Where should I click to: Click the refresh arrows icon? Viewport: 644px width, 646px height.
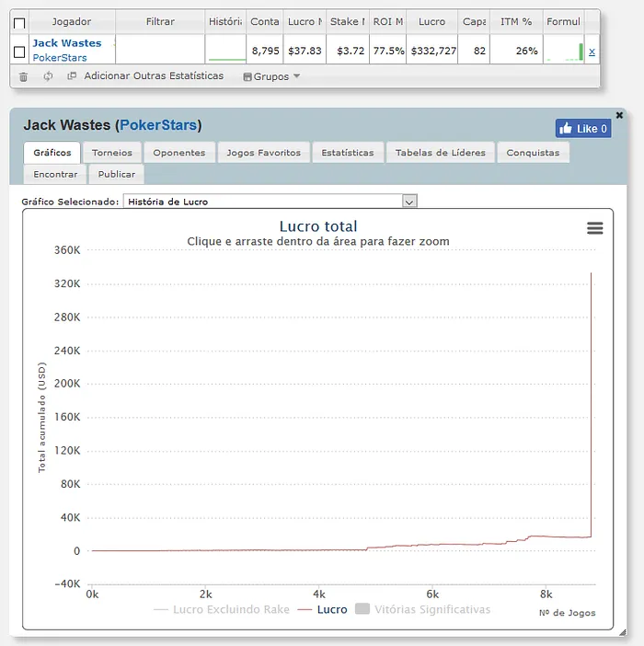tap(48, 76)
